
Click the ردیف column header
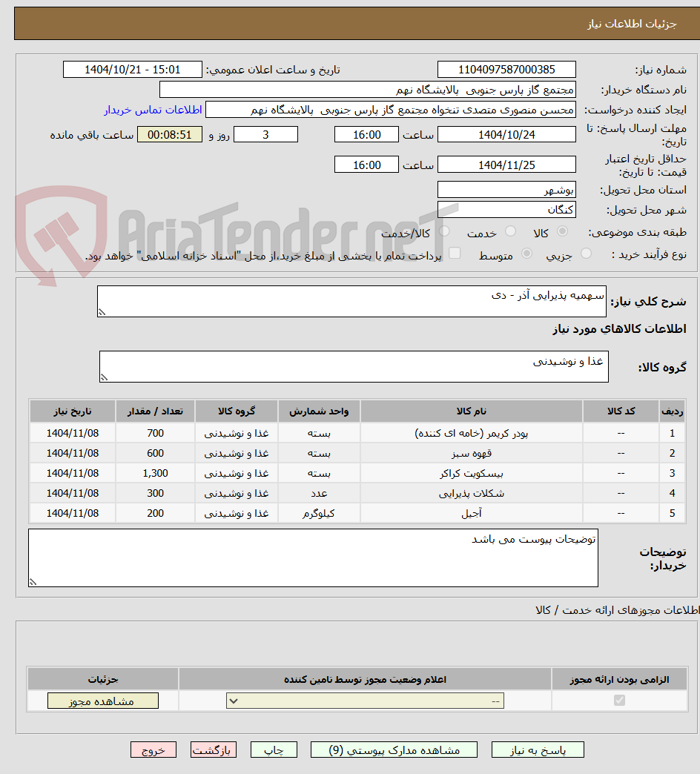click(672, 411)
